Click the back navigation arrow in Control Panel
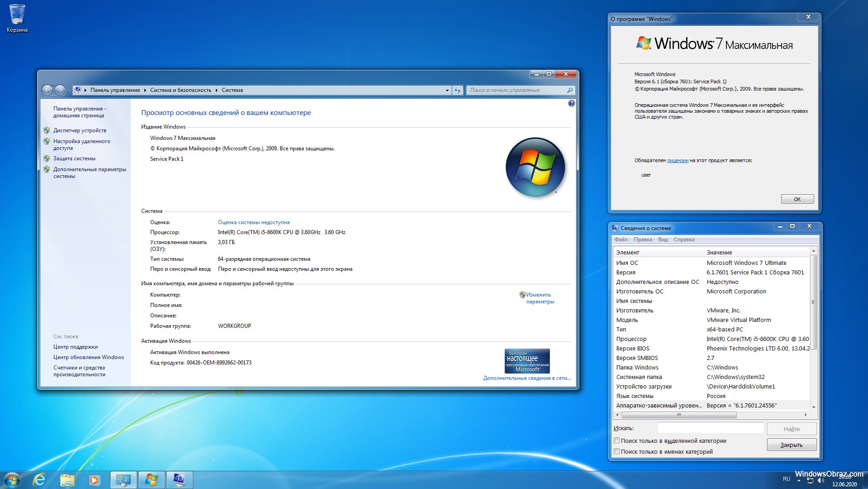The width and height of the screenshot is (868, 489). (x=47, y=90)
